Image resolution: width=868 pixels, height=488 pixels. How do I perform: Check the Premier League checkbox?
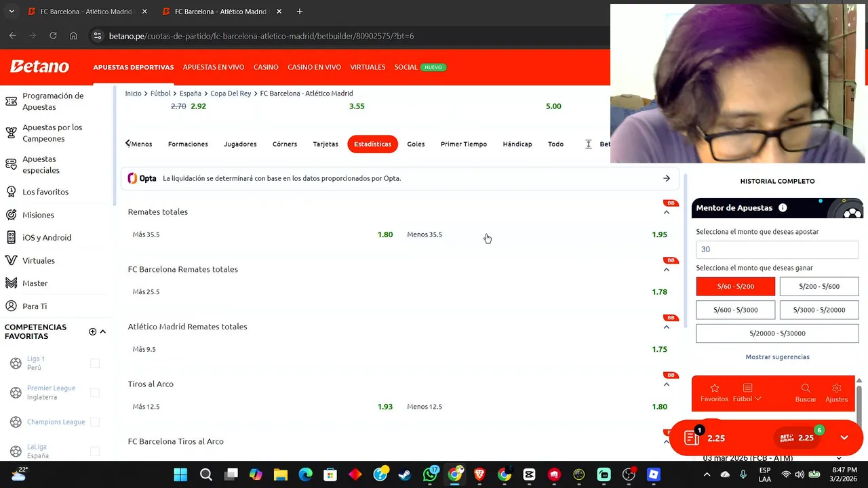(95, 392)
